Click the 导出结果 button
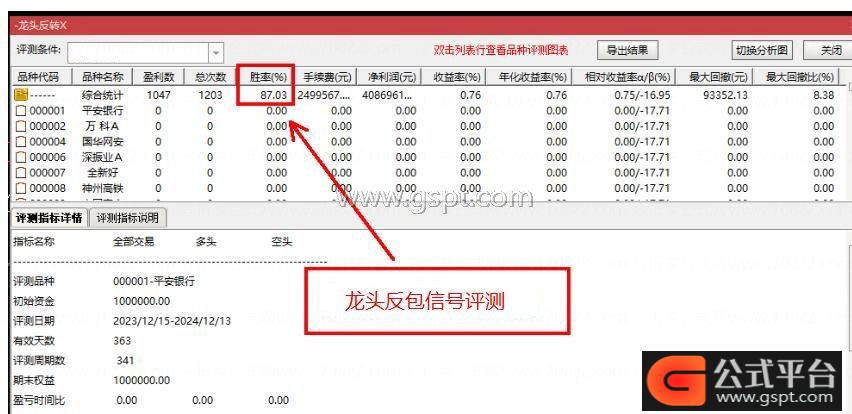852x414 pixels. coord(628,51)
